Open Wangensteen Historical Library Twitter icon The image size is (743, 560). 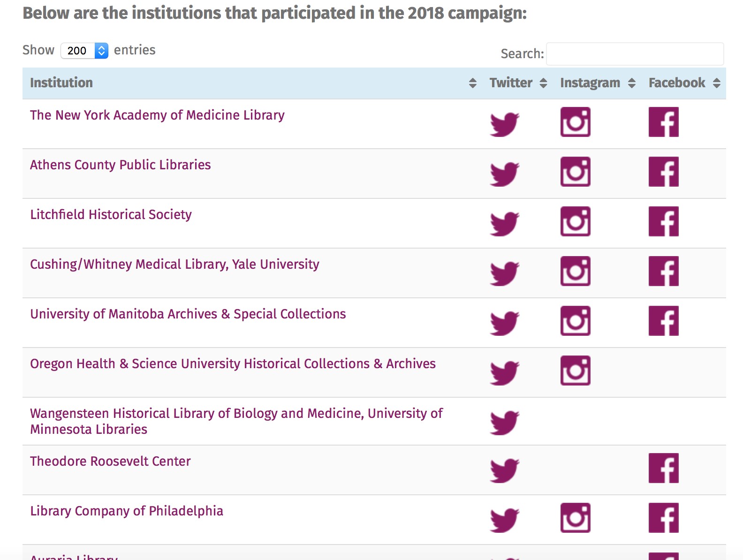(504, 422)
